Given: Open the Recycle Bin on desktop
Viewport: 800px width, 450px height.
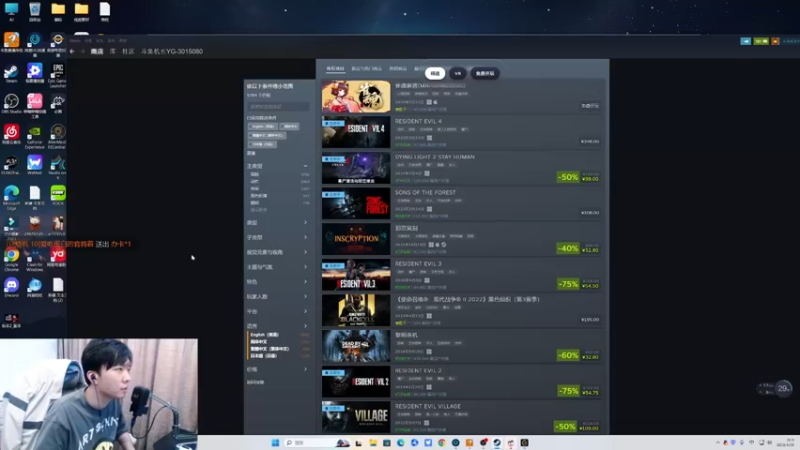Looking at the screenshot, I should tap(34, 11).
